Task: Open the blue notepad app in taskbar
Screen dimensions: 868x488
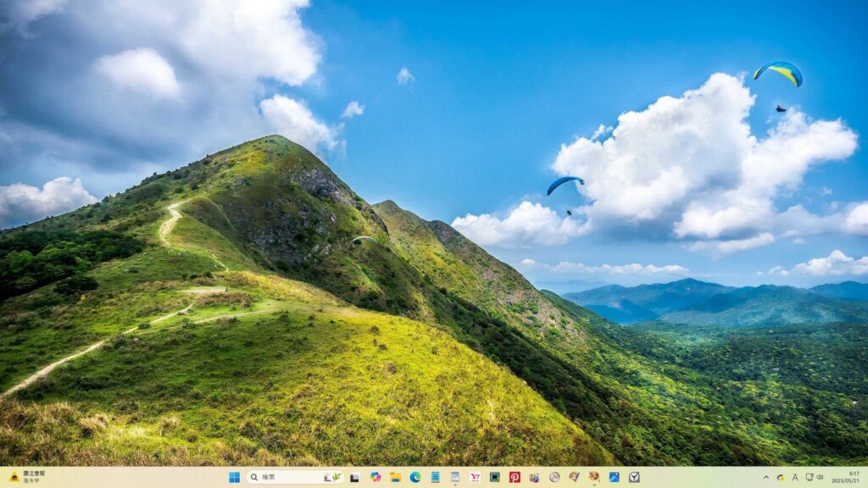Action: (x=435, y=477)
